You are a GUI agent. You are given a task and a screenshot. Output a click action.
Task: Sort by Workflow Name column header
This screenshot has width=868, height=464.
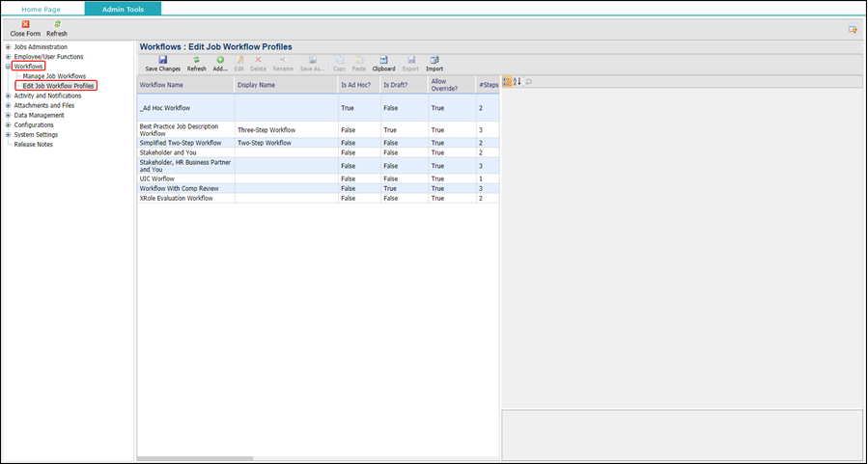186,85
